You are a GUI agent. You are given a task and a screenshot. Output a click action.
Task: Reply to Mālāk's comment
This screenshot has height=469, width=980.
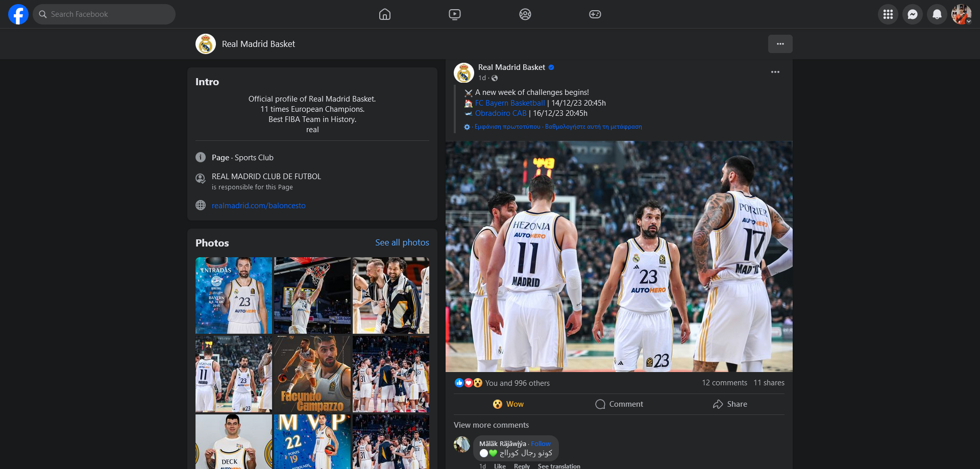522,466
